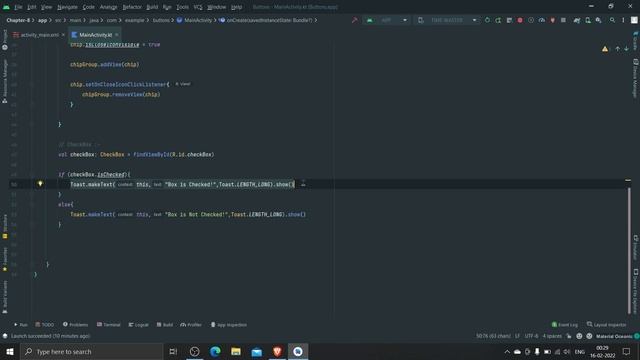640x360 pixels.
Task: Open the Navigate menu
Action: pyautogui.click(x=67, y=7)
